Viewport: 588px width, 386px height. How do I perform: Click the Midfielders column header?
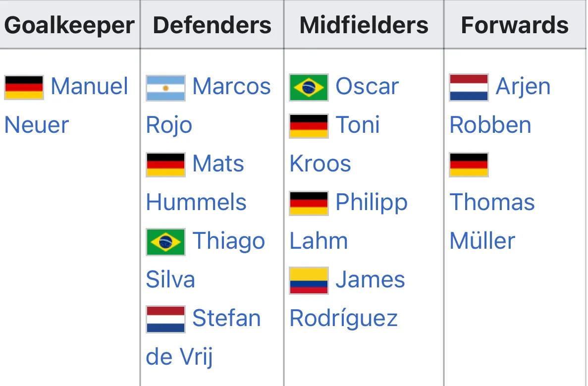coord(364,25)
